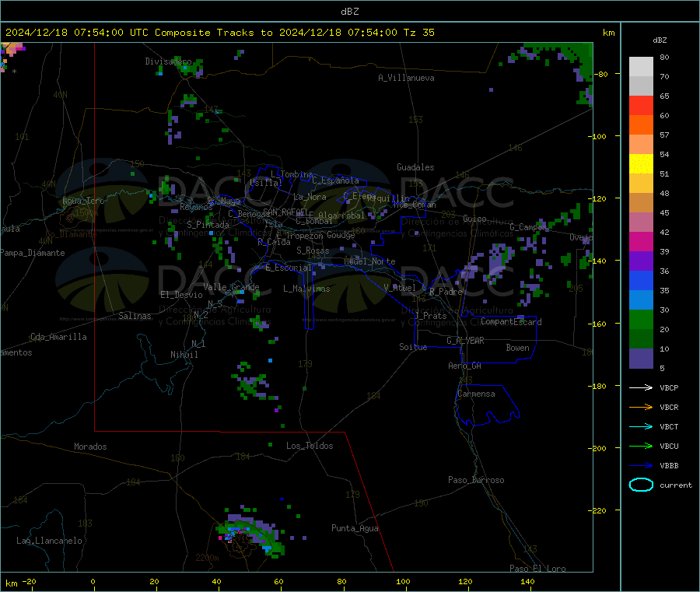Click the white VBCP arrow legend

(641, 387)
